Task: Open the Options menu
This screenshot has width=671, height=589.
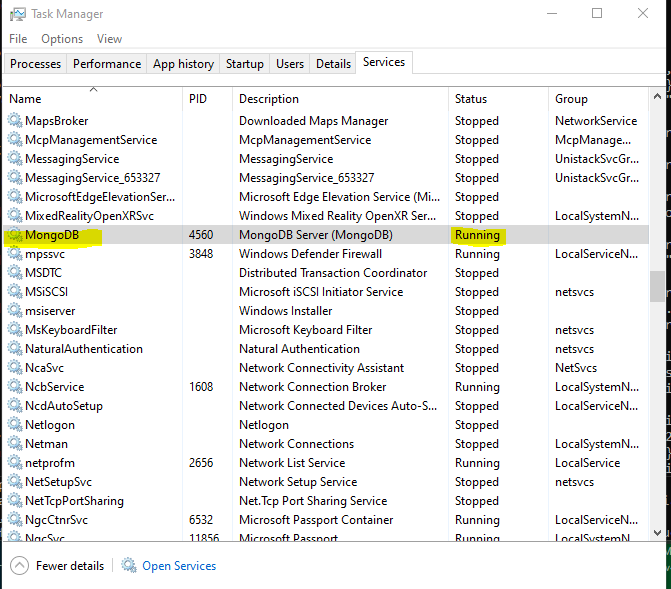Action: [62, 39]
